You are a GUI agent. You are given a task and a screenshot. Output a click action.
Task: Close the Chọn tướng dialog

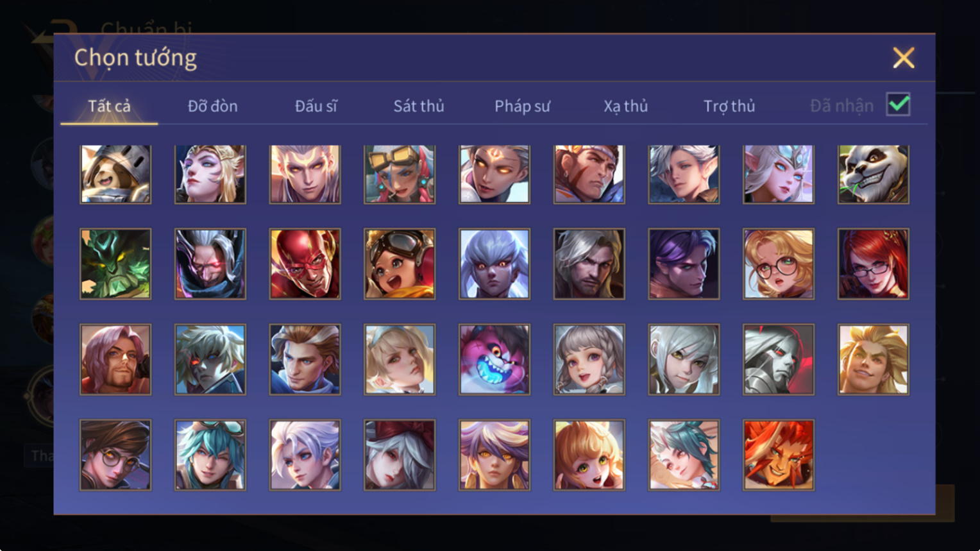[904, 58]
